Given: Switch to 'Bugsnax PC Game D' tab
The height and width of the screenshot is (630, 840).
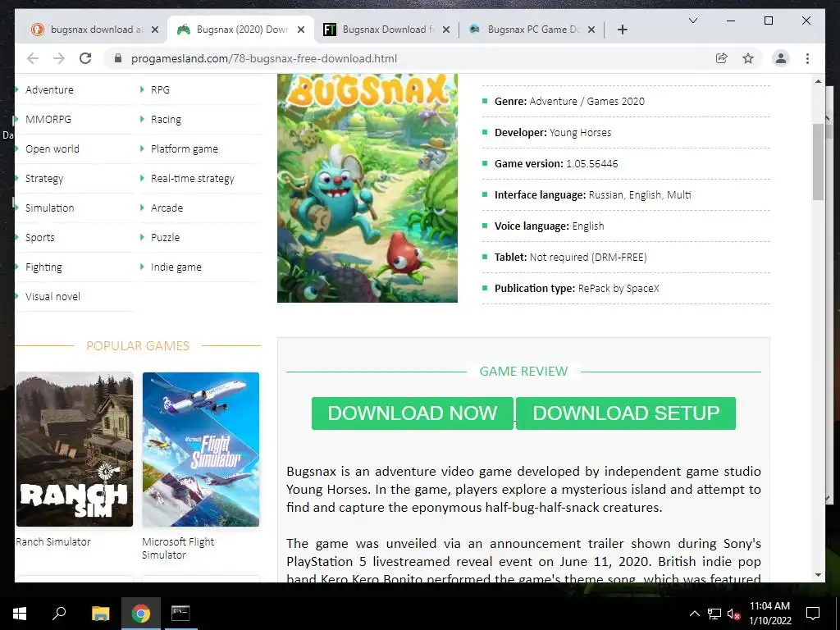Looking at the screenshot, I should click(531, 30).
